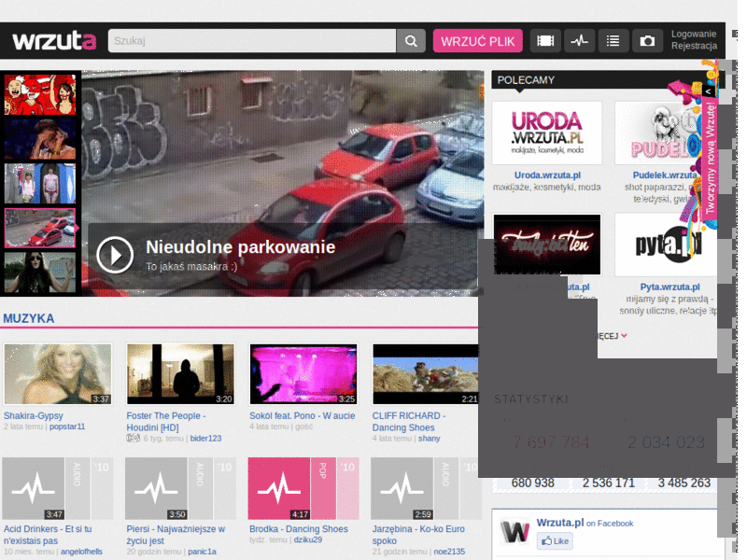Open user bider123 profile
Image resolution: width=747 pixels, height=560 pixels.
[205, 439]
